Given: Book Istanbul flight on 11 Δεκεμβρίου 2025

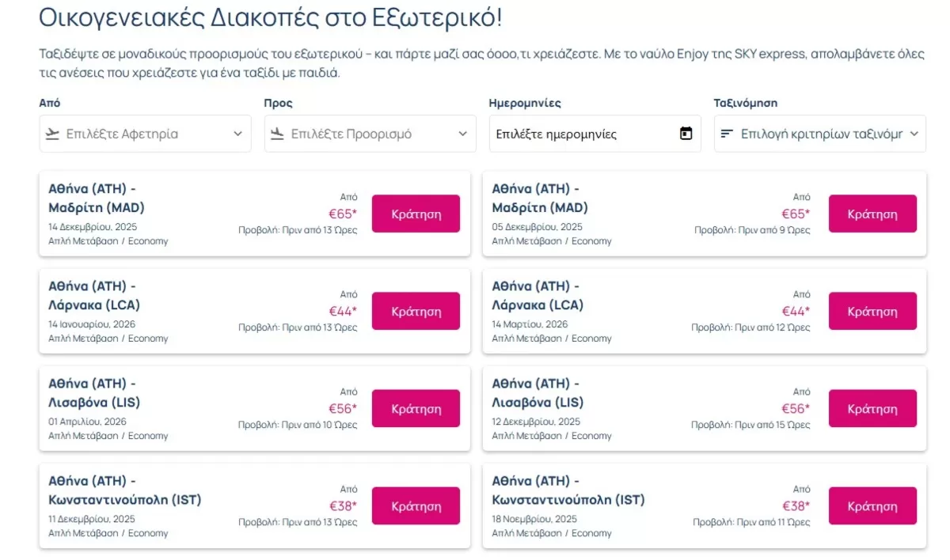Looking at the screenshot, I should click(416, 506).
